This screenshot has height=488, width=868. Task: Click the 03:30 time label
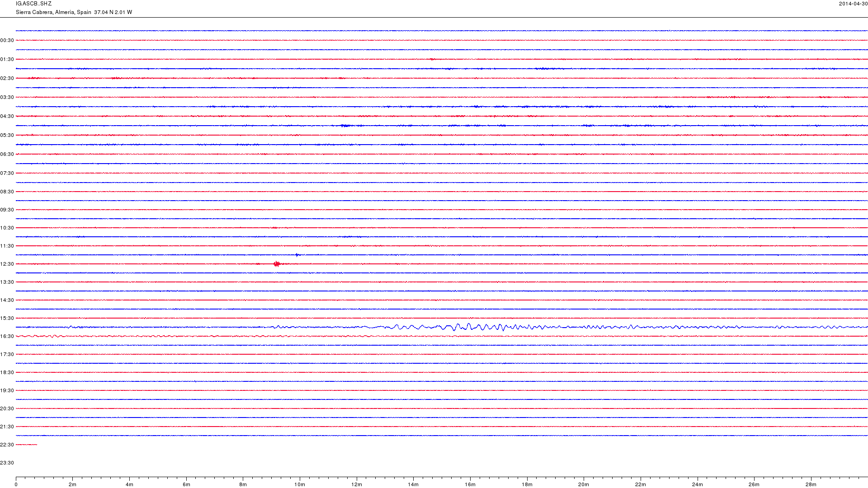7,97
